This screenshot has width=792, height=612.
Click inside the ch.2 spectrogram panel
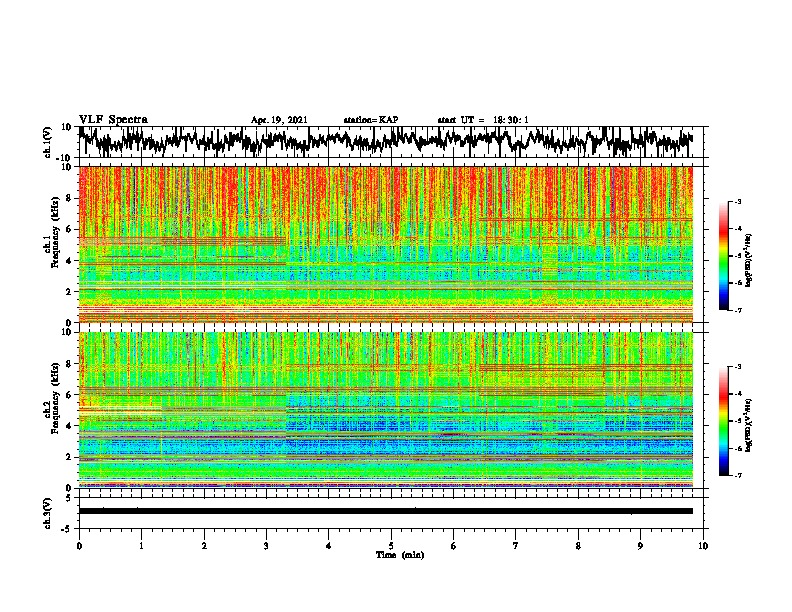click(x=386, y=410)
